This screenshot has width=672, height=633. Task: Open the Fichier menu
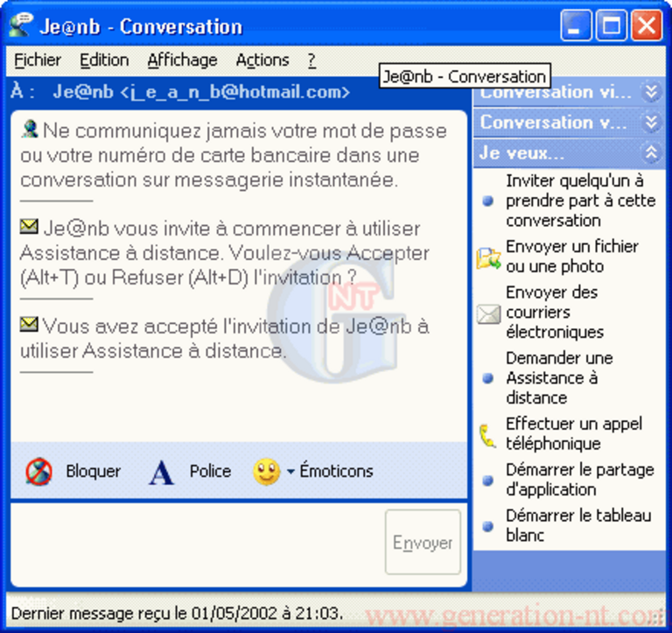(38, 60)
